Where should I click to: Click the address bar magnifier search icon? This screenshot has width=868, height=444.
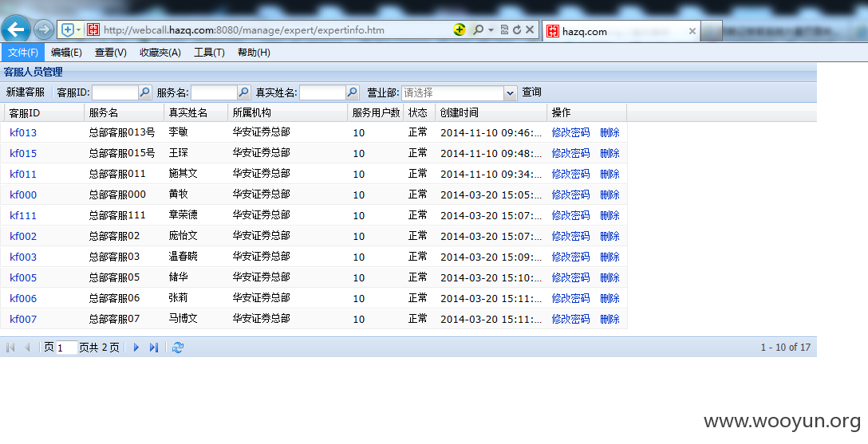pyautogui.click(x=478, y=29)
